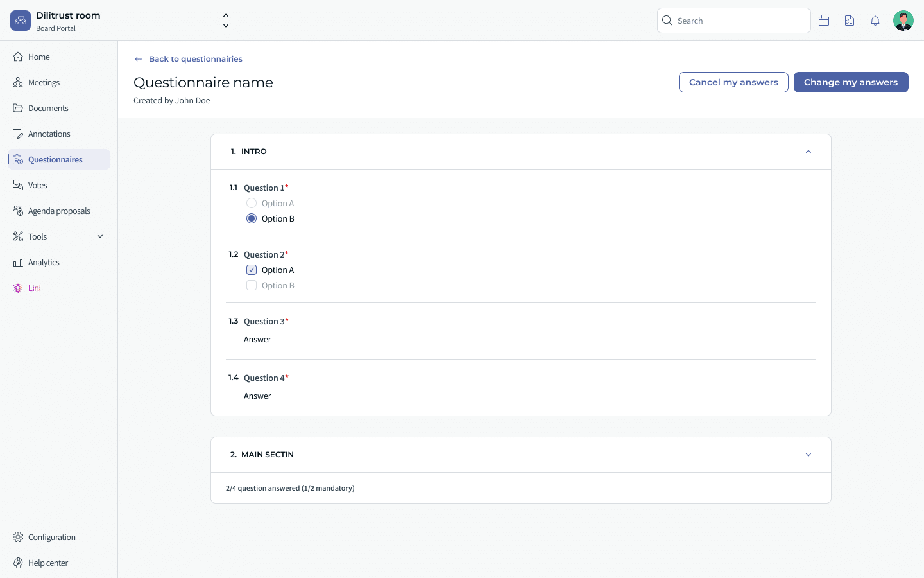Click the Documents folder icon in the sidebar
The height and width of the screenshot is (578, 924).
point(18,108)
